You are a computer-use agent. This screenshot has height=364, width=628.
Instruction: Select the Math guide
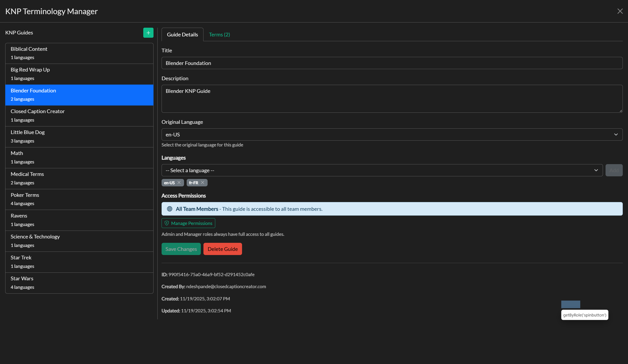pyautogui.click(x=79, y=158)
